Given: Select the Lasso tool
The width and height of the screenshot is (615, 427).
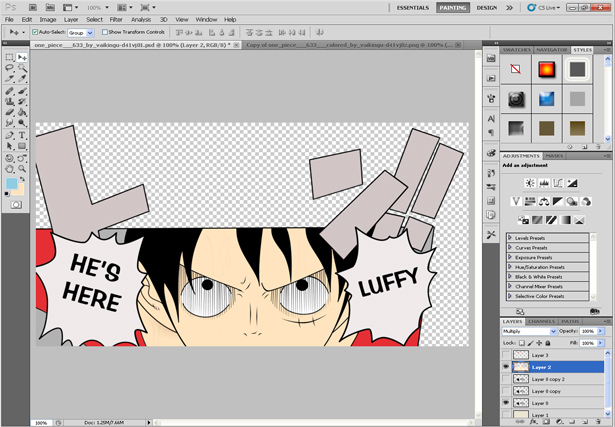Looking at the screenshot, I should 10,68.
